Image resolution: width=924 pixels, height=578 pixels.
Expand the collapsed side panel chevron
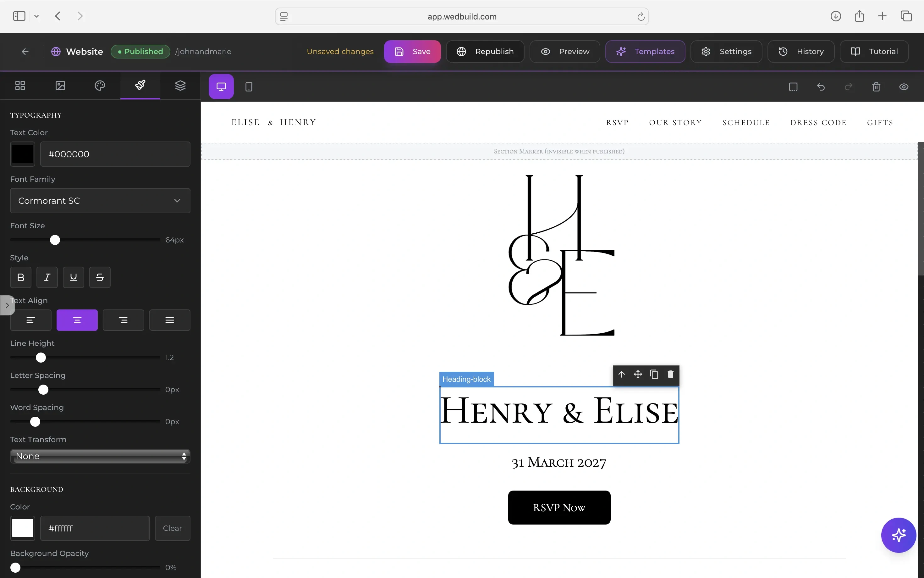click(x=7, y=305)
